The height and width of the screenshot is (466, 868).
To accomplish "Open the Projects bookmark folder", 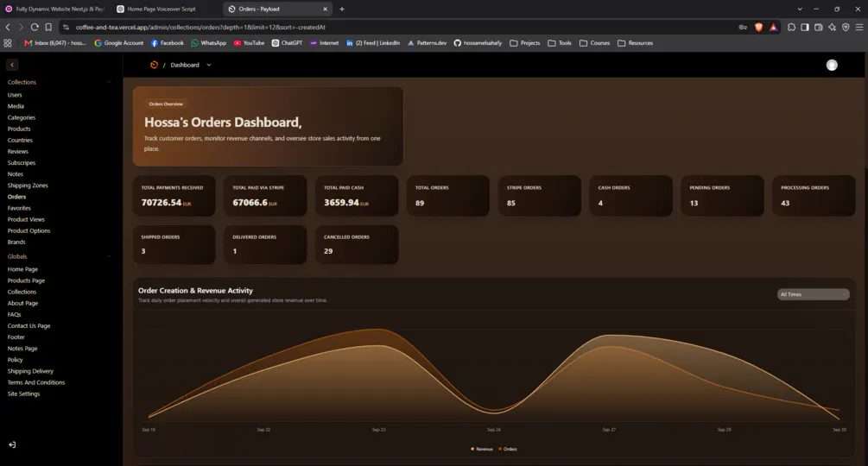I will [525, 43].
